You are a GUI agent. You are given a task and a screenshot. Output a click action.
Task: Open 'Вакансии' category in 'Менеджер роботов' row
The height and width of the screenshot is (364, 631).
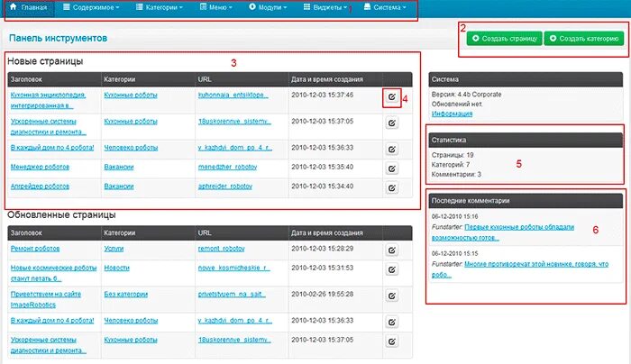(119, 167)
